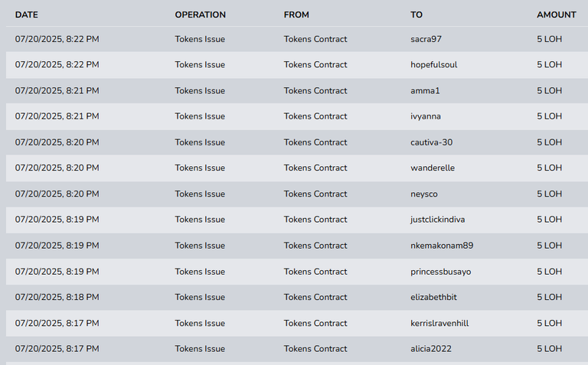Open the wanderelle recipient entry

433,168
